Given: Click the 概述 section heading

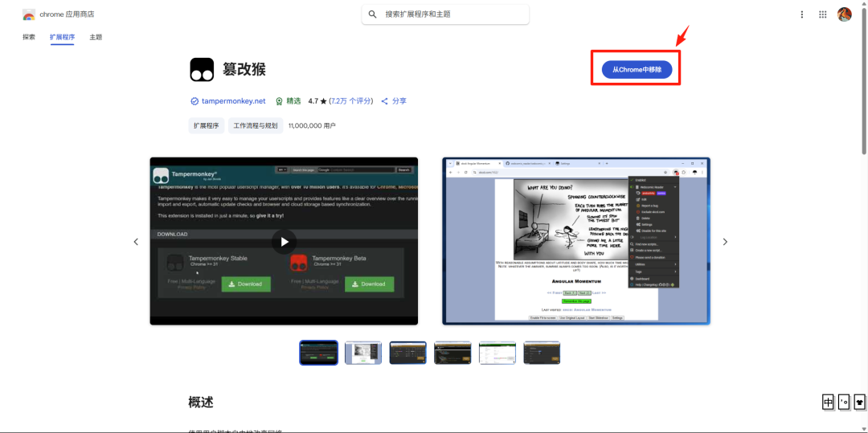Looking at the screenshot, I should pyautogui.click(x=200, y=402).
